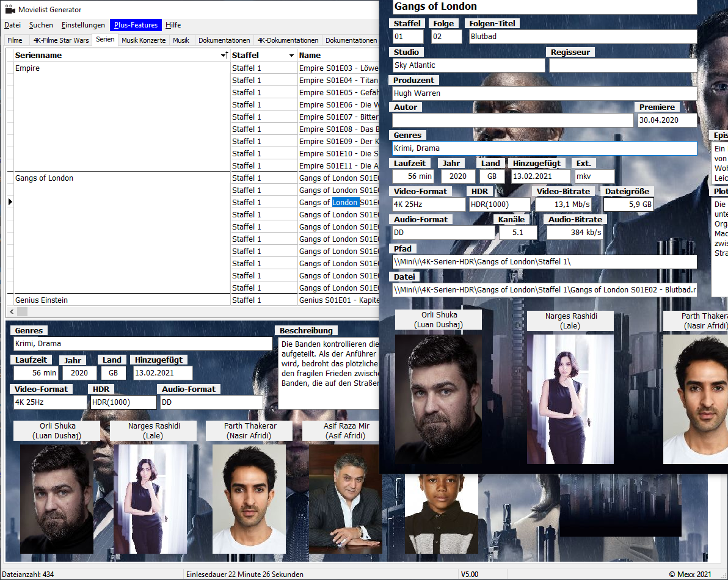This screenshot has height=580, width=728.
Task: Select the episode row Empire S01E09
Action: pos(338,142)
